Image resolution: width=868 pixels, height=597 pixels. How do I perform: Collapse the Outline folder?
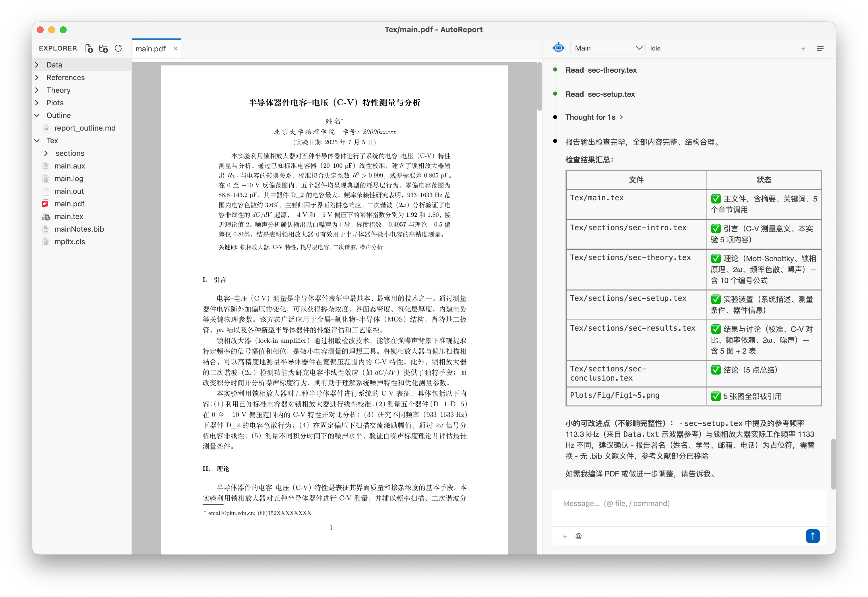tap(37, 115)
